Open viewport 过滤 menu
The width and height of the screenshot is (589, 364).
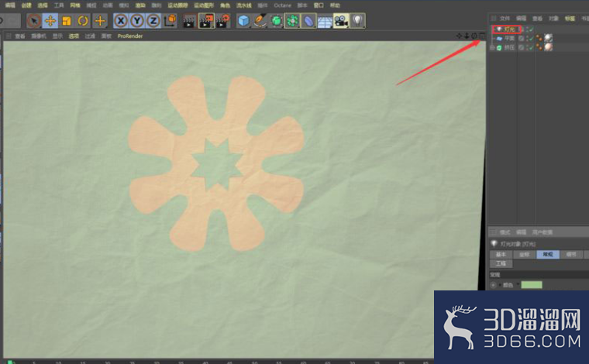point(90,36)
